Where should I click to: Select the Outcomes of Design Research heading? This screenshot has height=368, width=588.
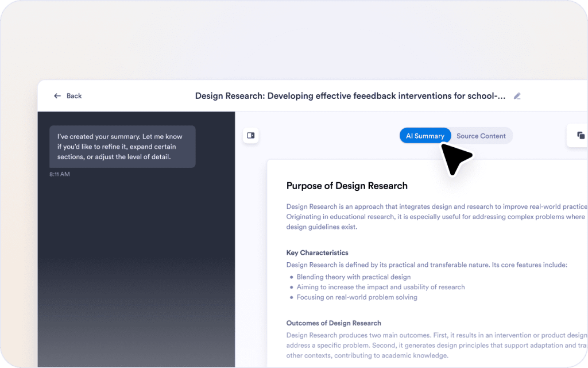(334, 323)
